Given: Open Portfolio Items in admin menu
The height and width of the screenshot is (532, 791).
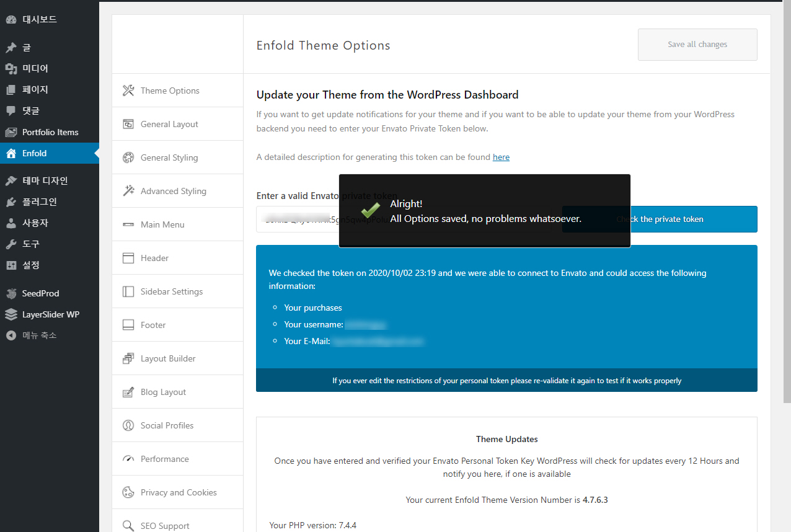Looking at the screenshot, I should pos(50,132).
